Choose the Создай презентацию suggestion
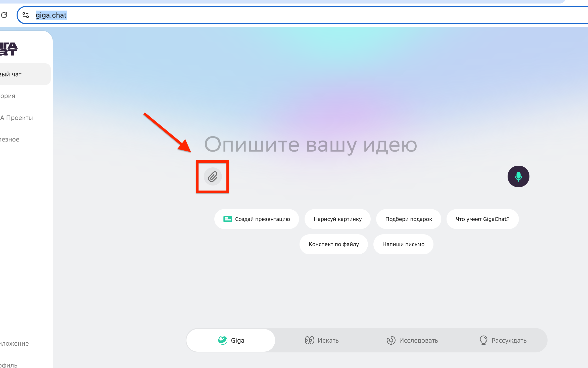The width and height of the screenshot is (588, 368). pos(257,219)
